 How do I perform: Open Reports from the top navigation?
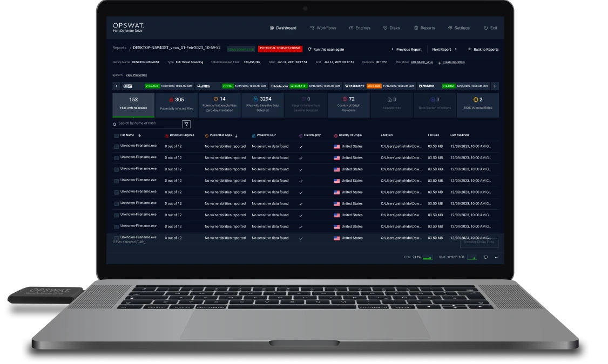pyautogui.click(x=424, y=28)
